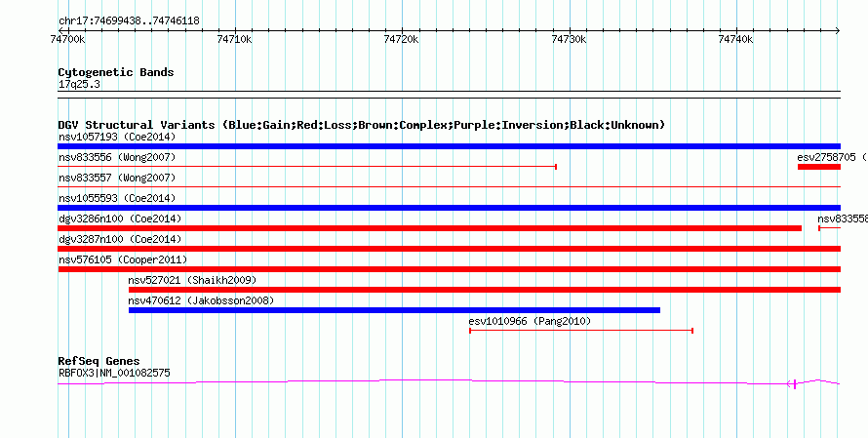Click the RBFOX3|NM_001082575 gene label
Screen dimensions: 868x438
click(114, 373)
